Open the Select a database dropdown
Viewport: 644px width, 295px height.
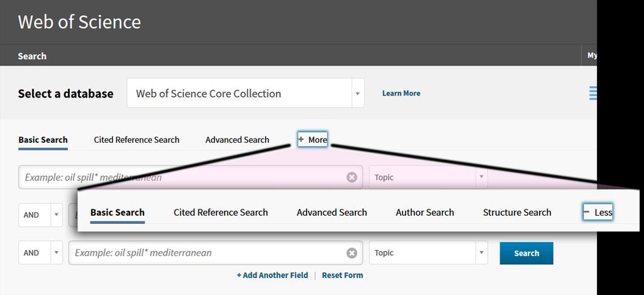(x=245, y=93)
